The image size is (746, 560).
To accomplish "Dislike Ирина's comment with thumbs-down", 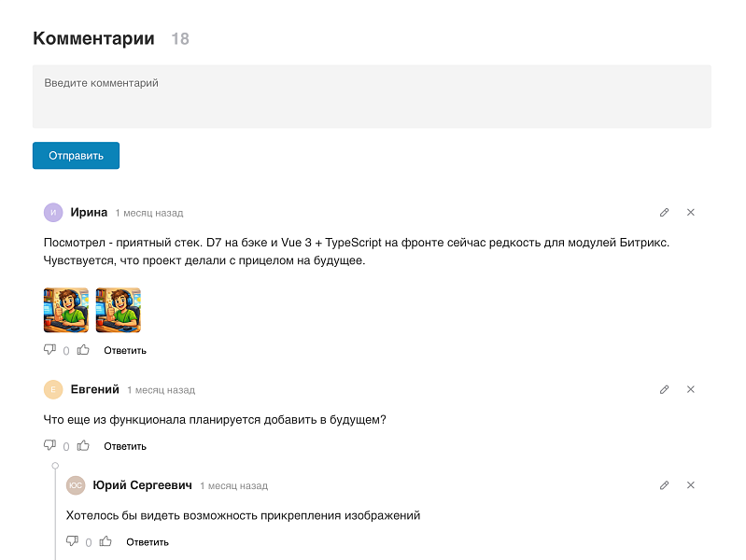I will [50, 350].
